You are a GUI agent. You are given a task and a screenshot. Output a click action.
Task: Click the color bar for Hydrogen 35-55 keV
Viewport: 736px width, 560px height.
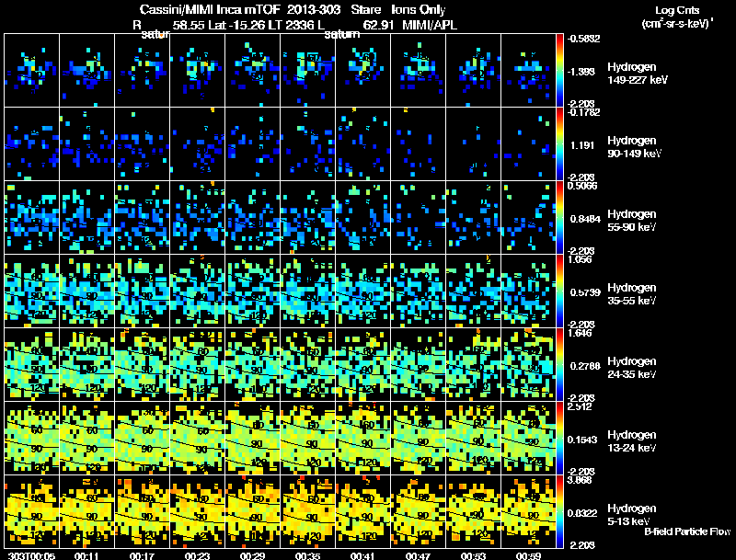[560, 291]
